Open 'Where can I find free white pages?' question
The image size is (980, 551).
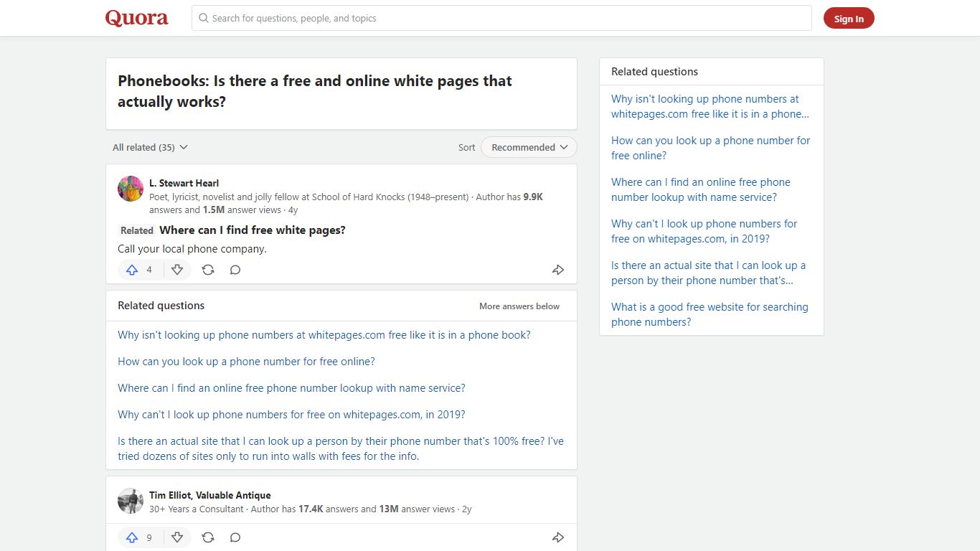(x=253, y=230)
